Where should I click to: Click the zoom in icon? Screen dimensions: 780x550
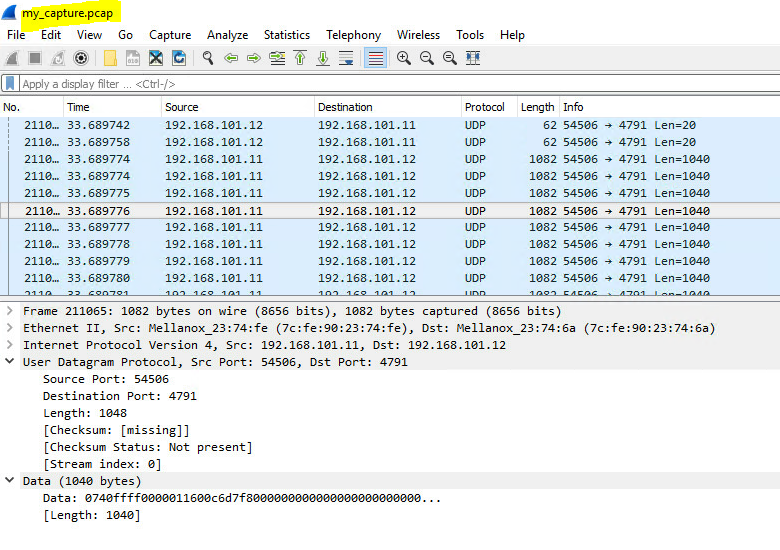pyautogui.click(x=404, y=58)
